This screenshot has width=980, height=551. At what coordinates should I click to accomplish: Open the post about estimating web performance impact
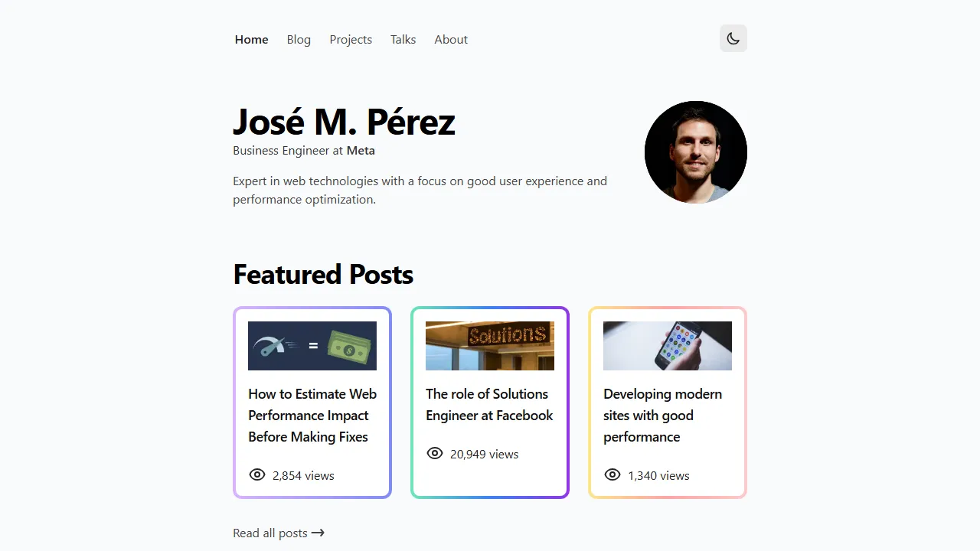(x=312, y=415)
